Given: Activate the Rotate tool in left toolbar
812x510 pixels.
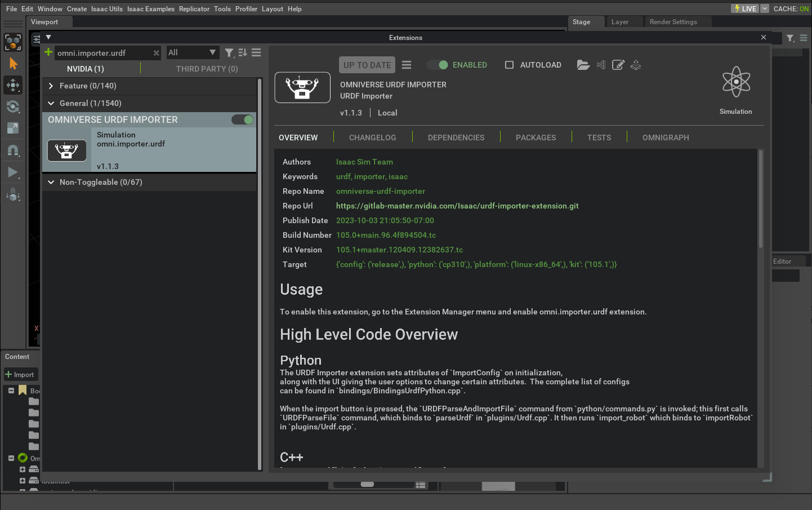Looking at the screenshot, I should pos(13,107).
